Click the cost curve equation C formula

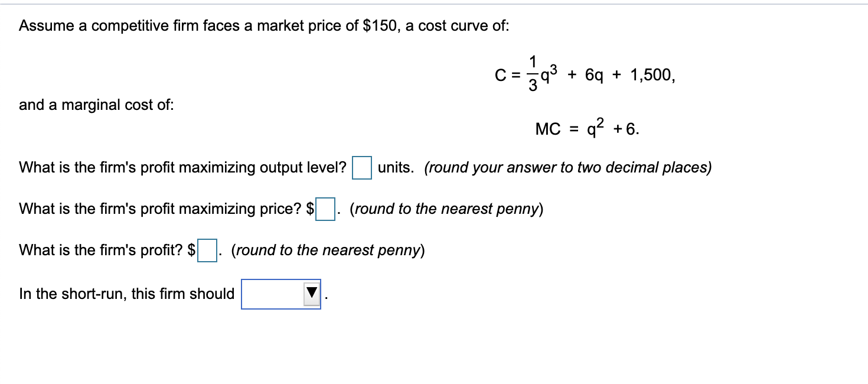click(x=585, y=74)
